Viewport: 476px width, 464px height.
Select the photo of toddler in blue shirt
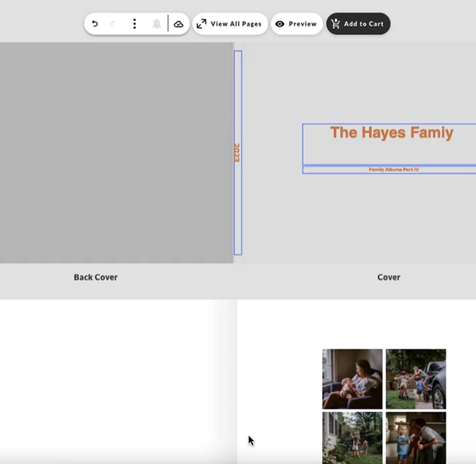point(416,437)
